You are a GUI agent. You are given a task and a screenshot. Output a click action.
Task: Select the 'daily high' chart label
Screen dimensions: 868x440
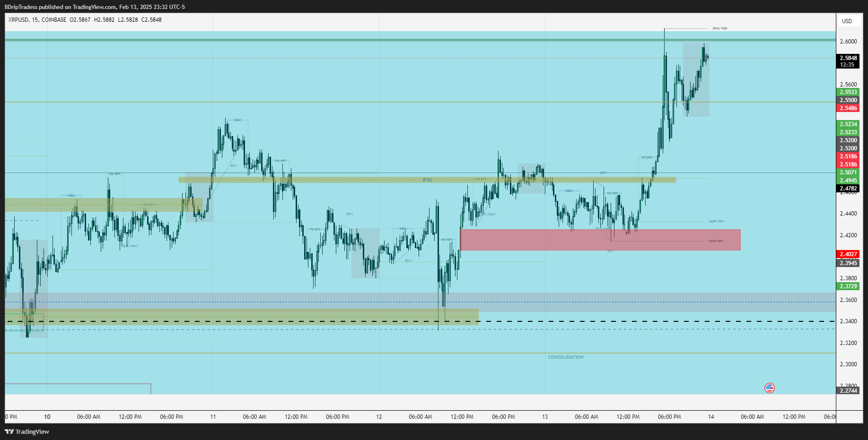720,28
